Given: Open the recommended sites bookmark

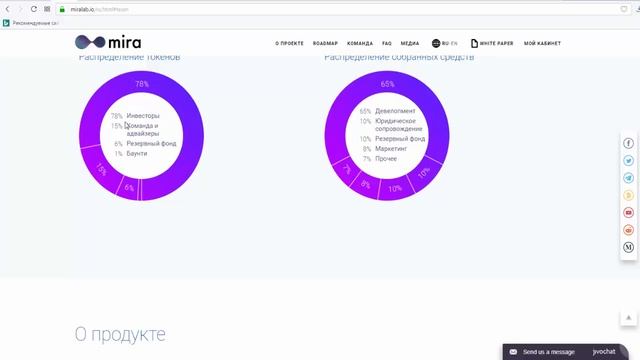Looking at the screenshot, I should 31,23.
